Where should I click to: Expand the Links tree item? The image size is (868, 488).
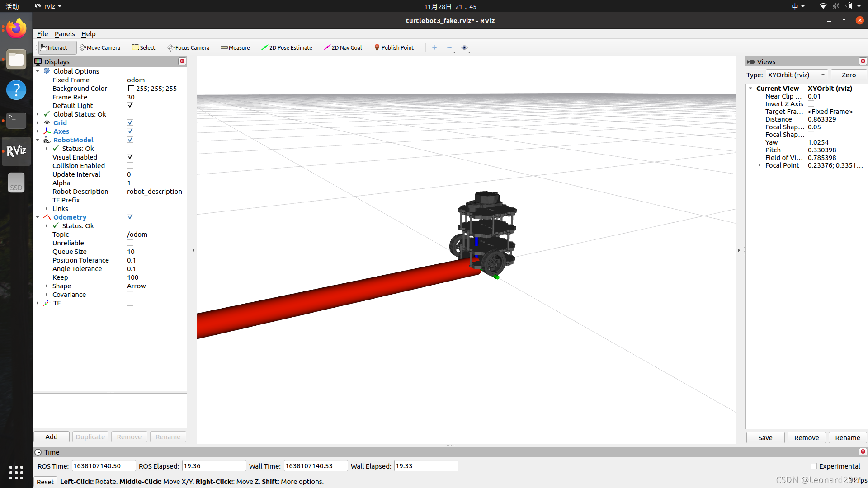tap(47, 209)
